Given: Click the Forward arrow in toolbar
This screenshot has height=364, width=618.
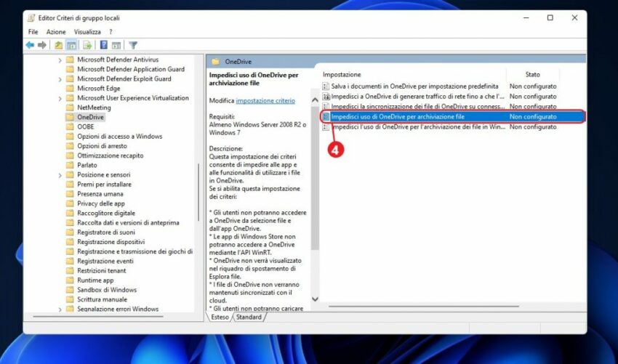Looking at the screenshot, I should [42, 45].
